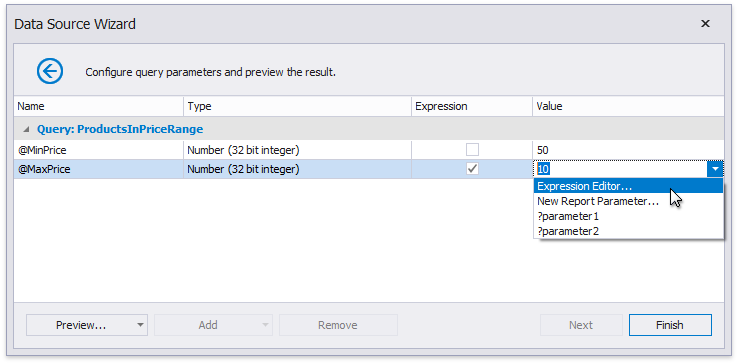This screenshot has height=364, width=738.
Task: Uncheck Expression checkbox for @MaxPrice
Action: [472, 169]
